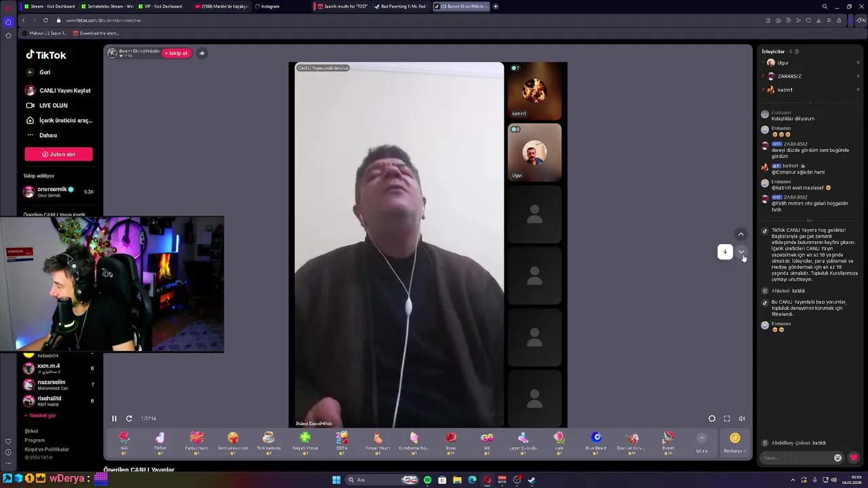Send the Seni seviyorum gift
Viewport: 868px width, 488px height.
[x=233, y=442]
